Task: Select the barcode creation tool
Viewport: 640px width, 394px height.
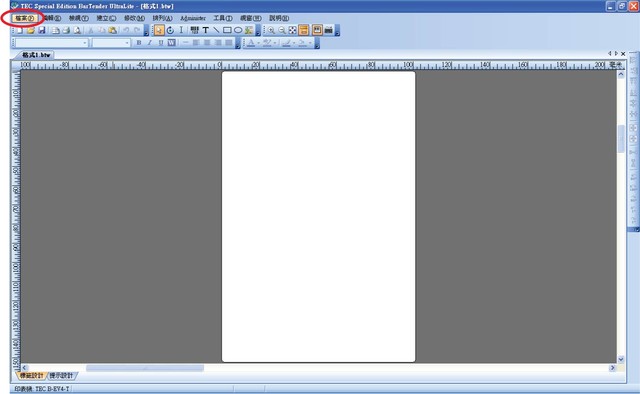Action: (195, 30)
